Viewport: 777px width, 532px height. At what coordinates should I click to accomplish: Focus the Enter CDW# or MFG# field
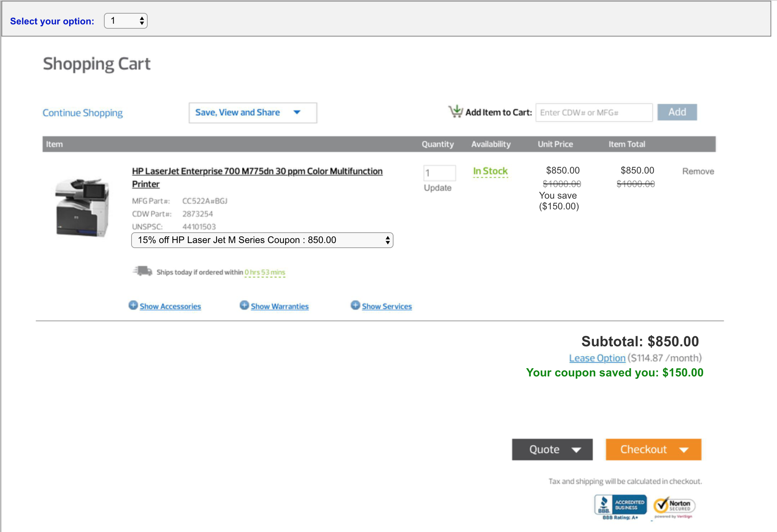(x=594, y=113)
